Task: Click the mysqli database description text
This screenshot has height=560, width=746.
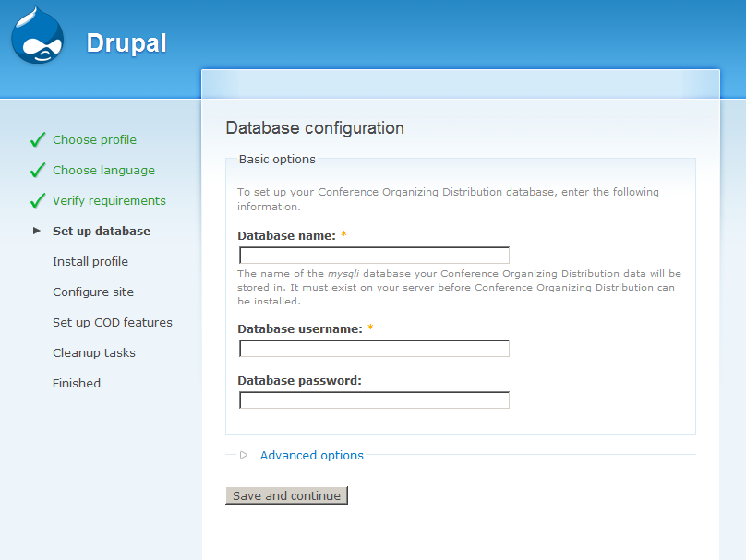Action: point(459,287)
